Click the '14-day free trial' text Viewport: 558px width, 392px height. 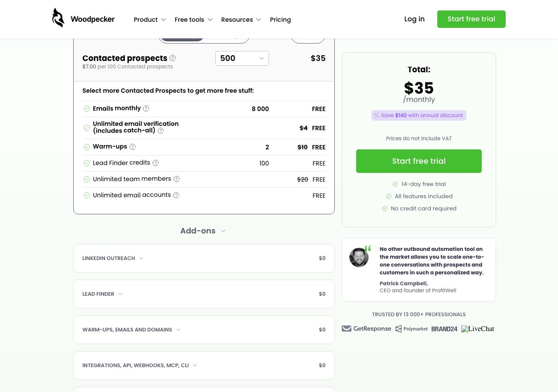423,184
